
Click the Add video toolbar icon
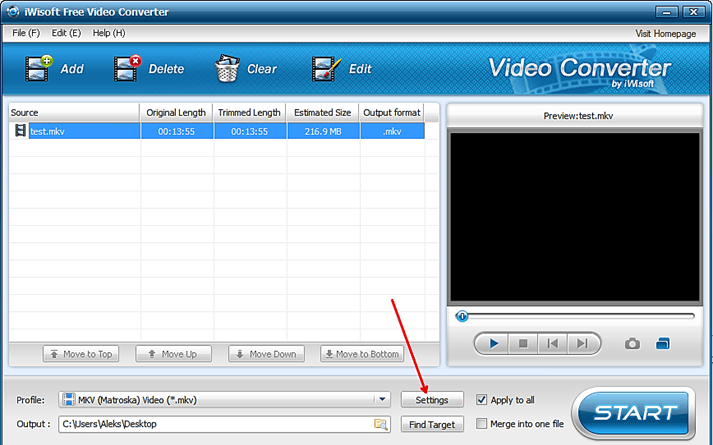pos(40,69)
